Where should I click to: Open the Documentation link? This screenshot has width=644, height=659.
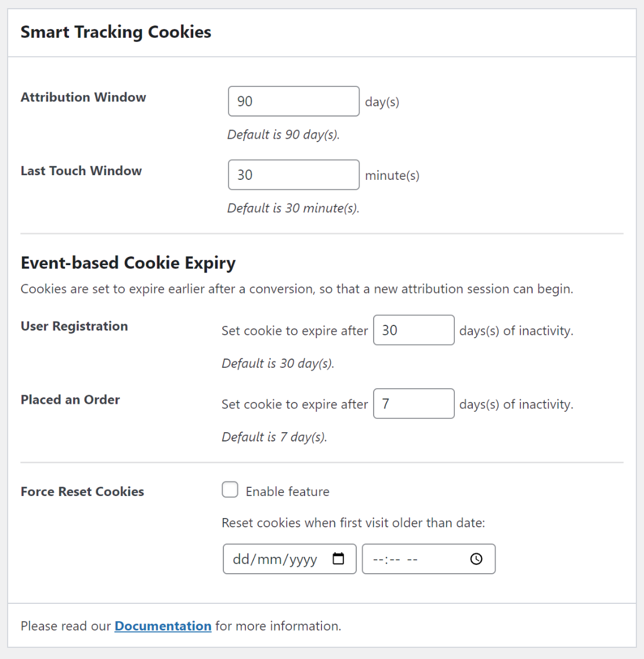(162, 626)
